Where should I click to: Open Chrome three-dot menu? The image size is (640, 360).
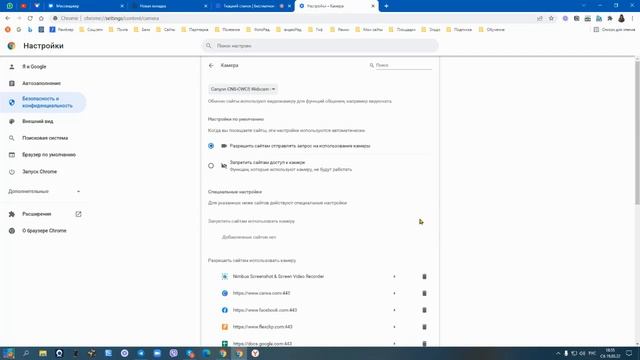tap(633, 18)
